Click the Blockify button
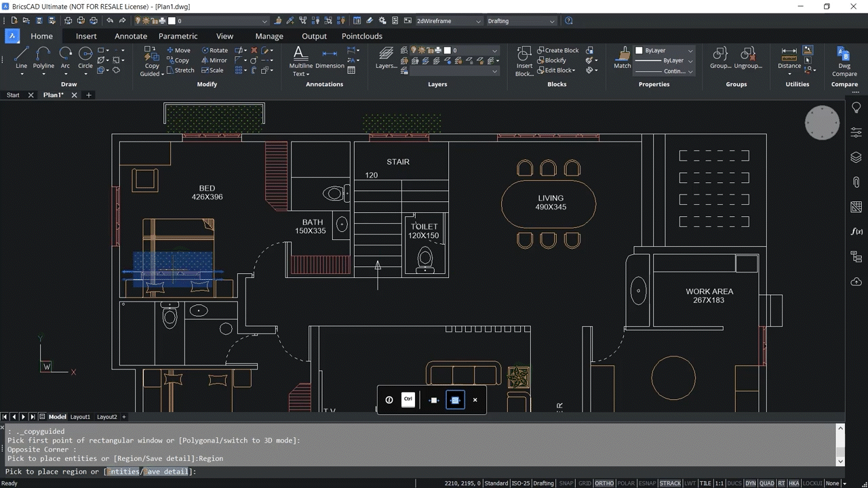The height and width of the screenshot is (488, 868). point(555,60)
